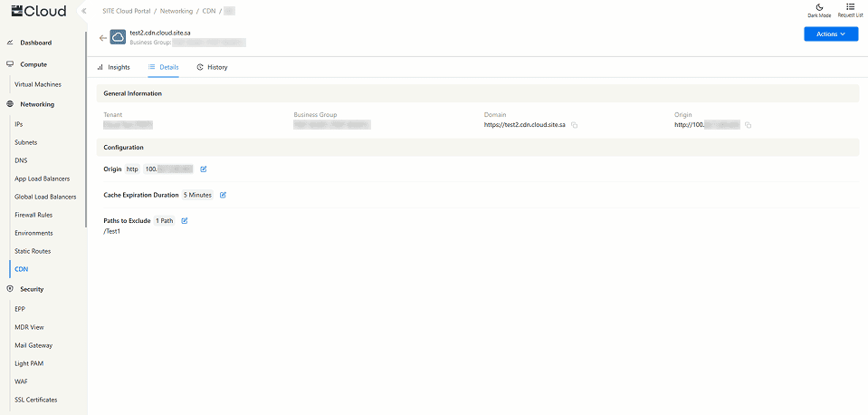Open the Request List
Image resolution: width=868 pixels, height=415 pixels.
coord(850,10)
